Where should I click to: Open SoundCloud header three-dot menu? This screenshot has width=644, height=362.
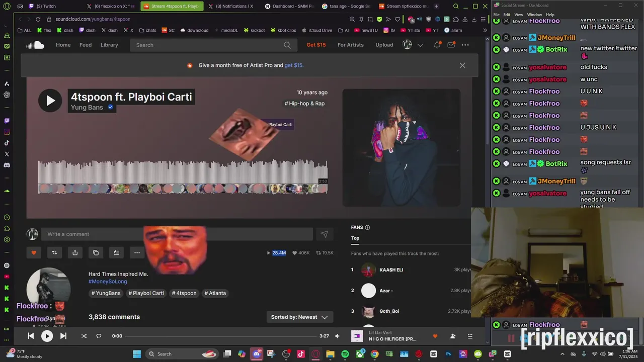465,45
